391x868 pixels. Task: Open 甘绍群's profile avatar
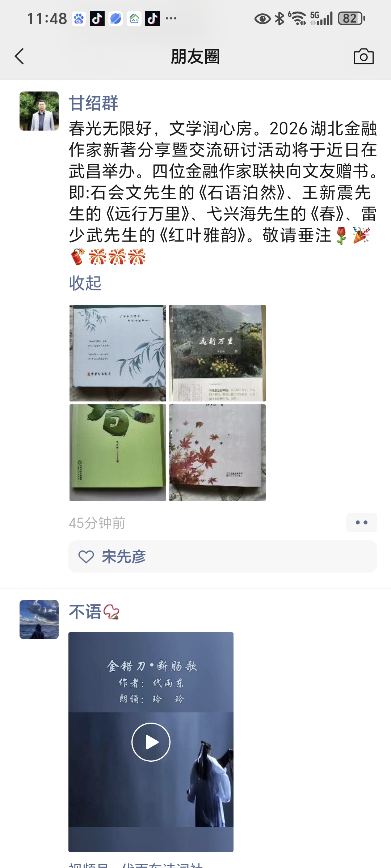click(39, 111)
